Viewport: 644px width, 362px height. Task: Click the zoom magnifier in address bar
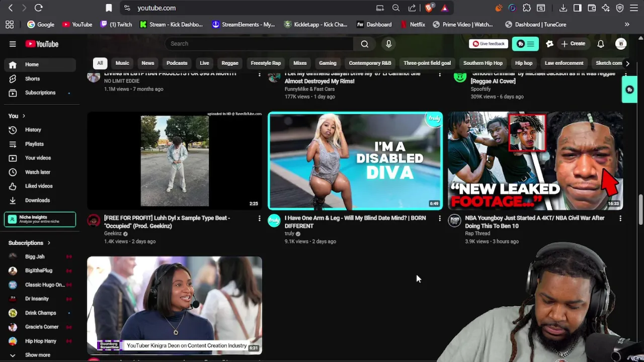click(x=396, y=8)
